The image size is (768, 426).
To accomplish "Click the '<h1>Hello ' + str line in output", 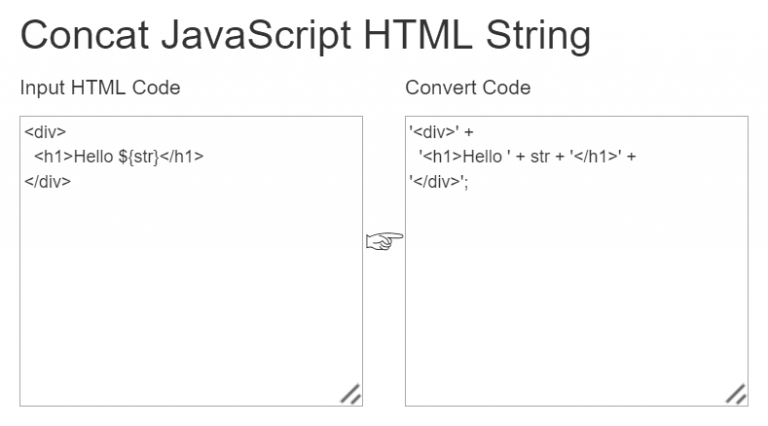I will tap(527, 157).
